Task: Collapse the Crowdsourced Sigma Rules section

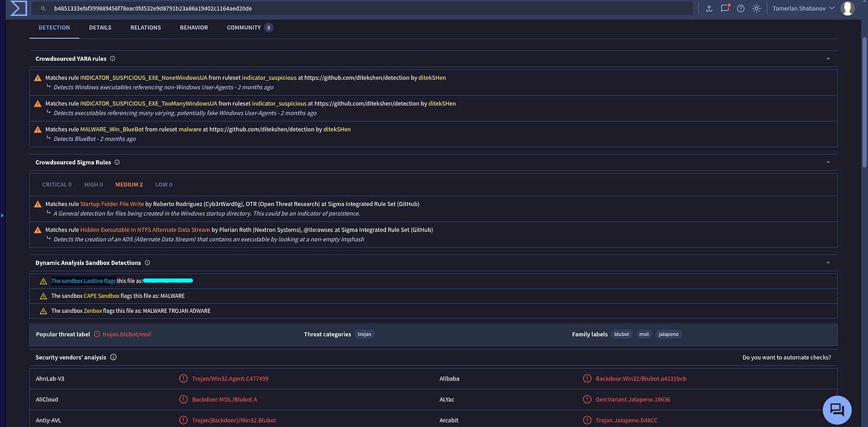Action: pos(828,163)
